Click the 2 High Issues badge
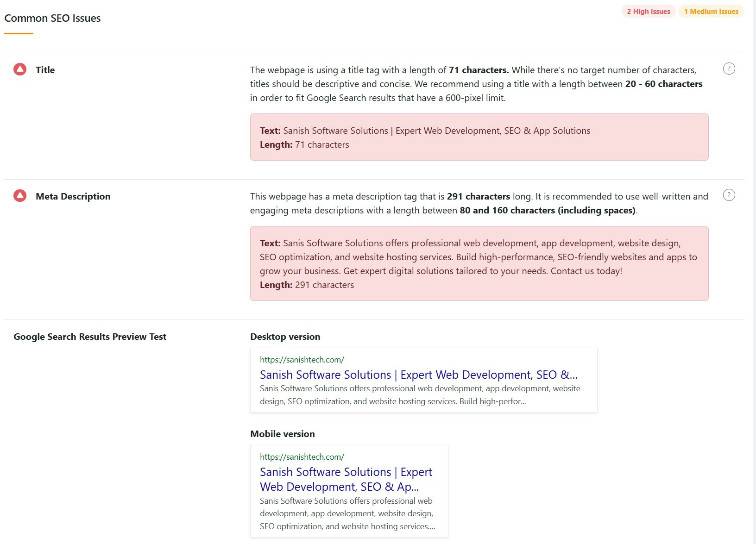The width and height of the screenshot is (756, 544). pyautogui.click(x=649, y=12)
